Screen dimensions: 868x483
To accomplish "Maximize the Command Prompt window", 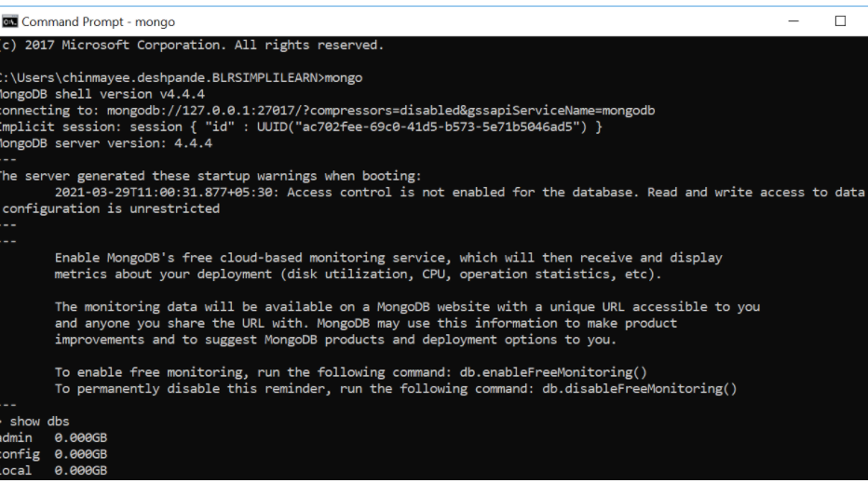I will click(840, 21).
